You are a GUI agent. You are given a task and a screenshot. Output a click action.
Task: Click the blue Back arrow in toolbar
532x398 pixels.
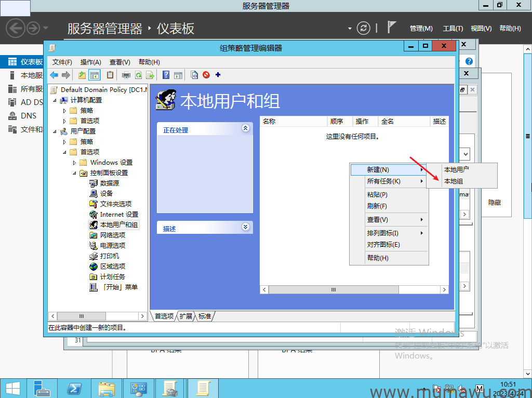[x=54, y=75]
